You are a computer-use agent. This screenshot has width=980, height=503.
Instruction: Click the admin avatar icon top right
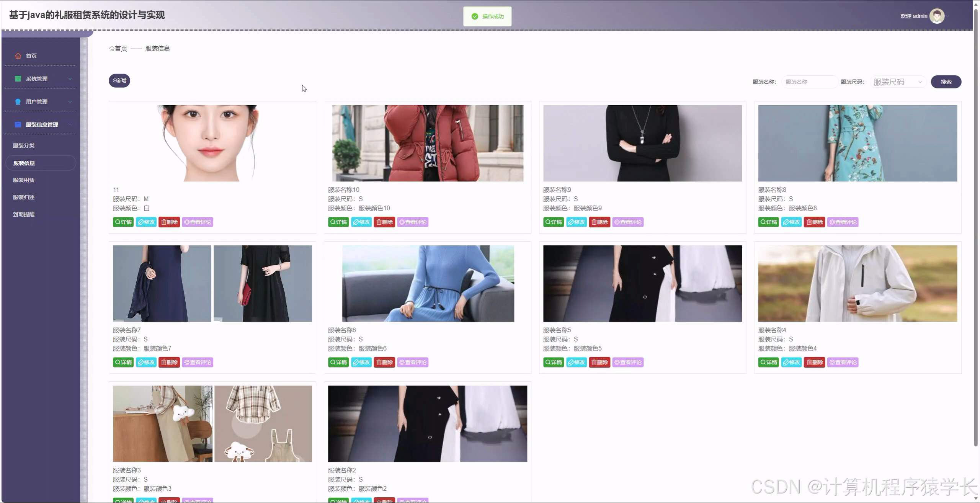pyautogui.click(x=937, y=16)
